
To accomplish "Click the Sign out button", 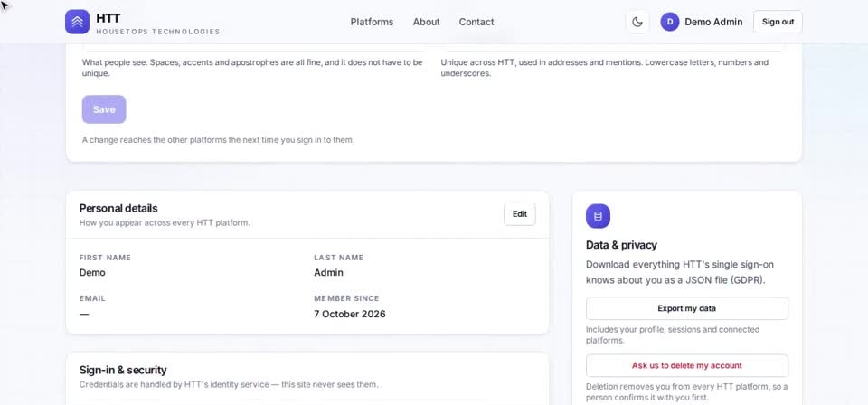I will 778,22.
